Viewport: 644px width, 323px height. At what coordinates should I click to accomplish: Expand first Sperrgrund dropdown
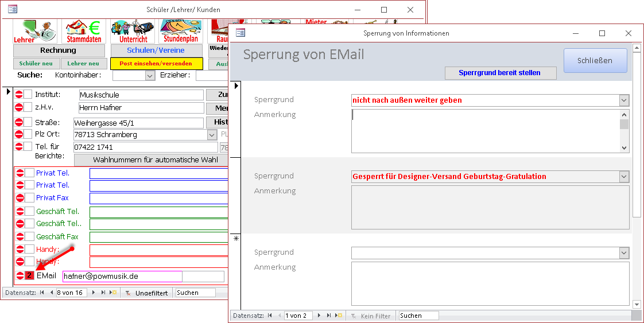624,100
